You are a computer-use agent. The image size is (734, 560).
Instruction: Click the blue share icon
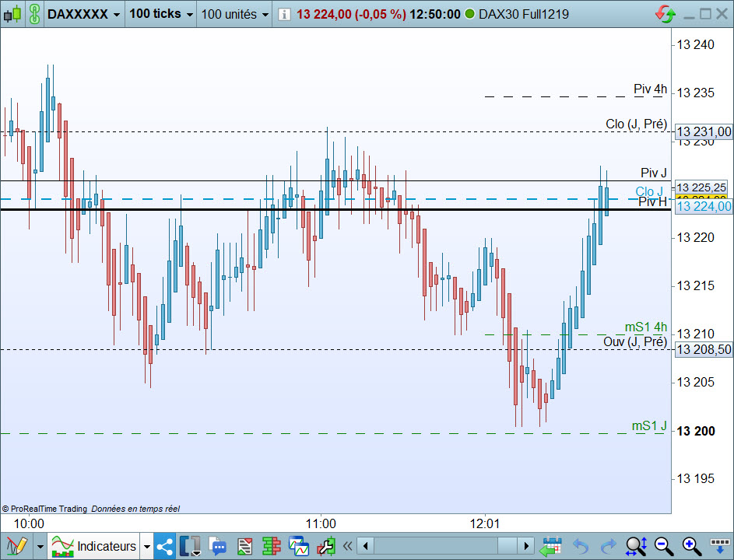click(165, 546)
